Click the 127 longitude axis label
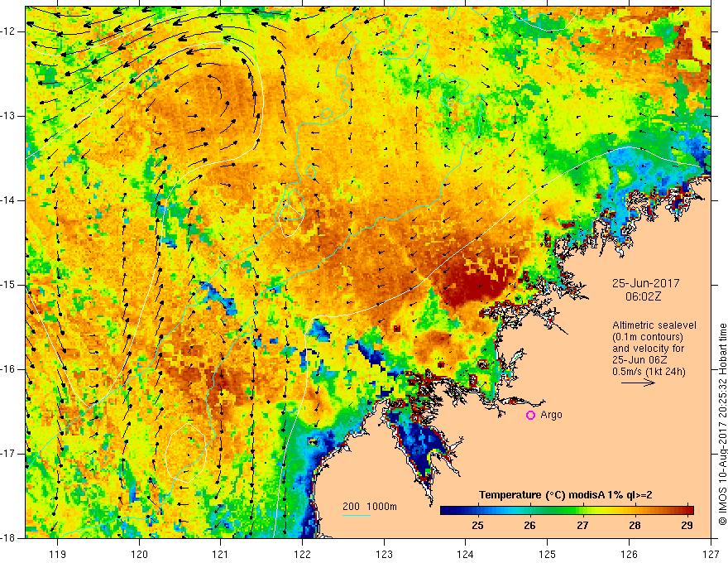Screen dimensions: 728x563 point(711,554)
